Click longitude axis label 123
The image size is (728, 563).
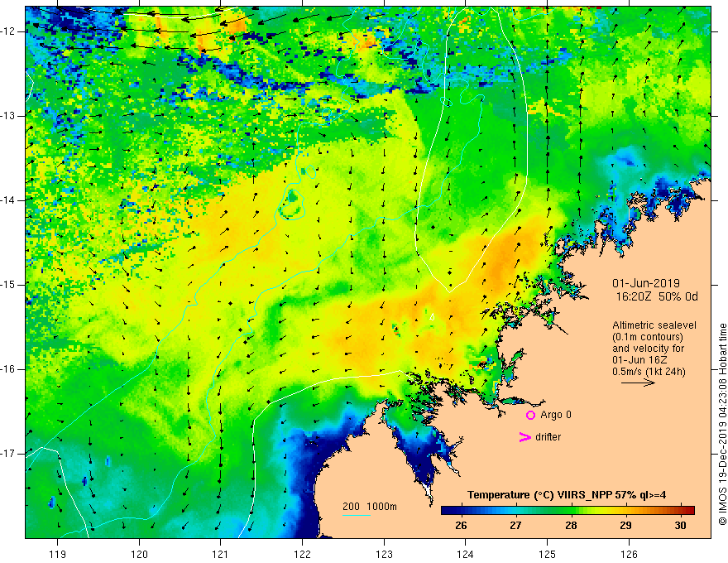384,554
